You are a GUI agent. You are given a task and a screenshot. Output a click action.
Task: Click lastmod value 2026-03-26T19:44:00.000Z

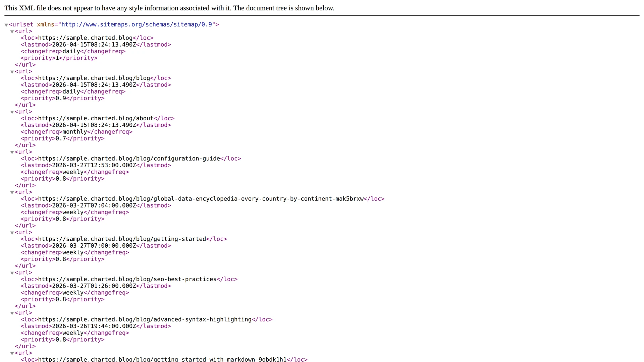click(x=94, y=326)
